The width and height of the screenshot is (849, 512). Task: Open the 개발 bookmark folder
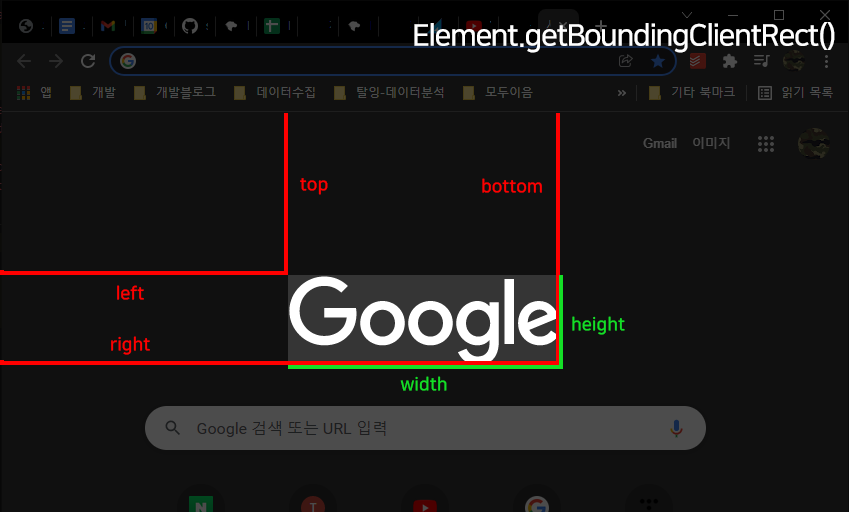click(x=93, y=93)
